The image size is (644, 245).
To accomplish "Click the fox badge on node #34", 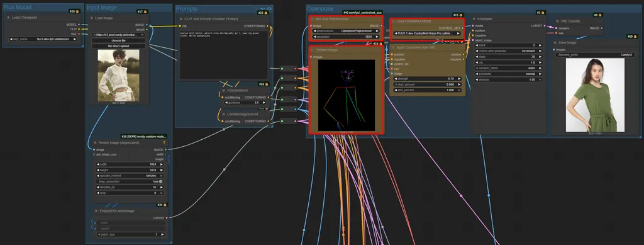I will (x=165, y=205).
